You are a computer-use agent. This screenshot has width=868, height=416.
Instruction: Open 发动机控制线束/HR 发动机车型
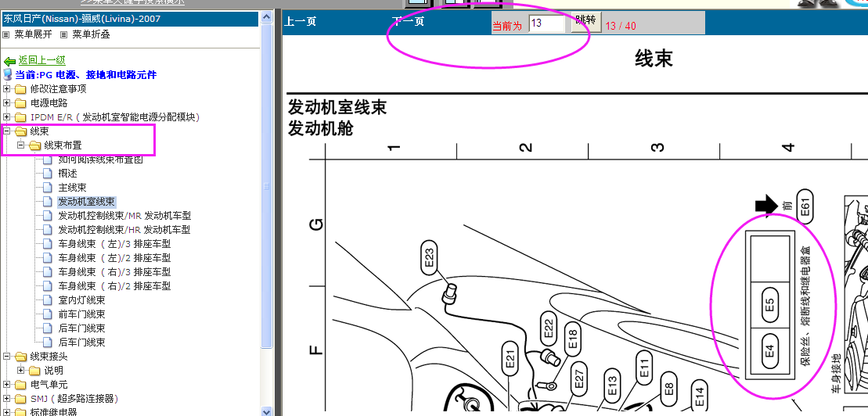124,230
